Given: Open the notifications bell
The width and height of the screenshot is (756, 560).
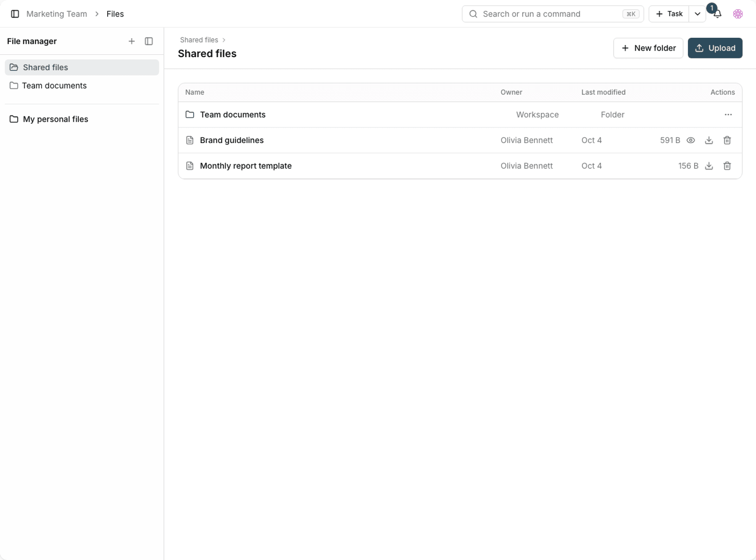Looking at the screenshot, I should point(717,14).
